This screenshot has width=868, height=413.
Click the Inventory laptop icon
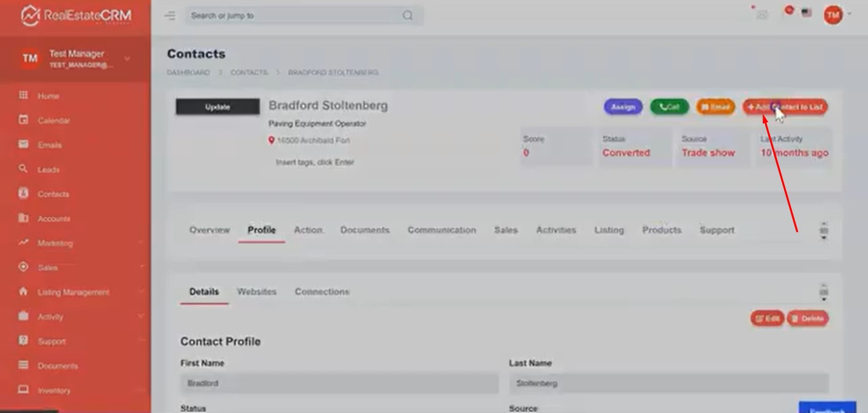click(24, 390)
